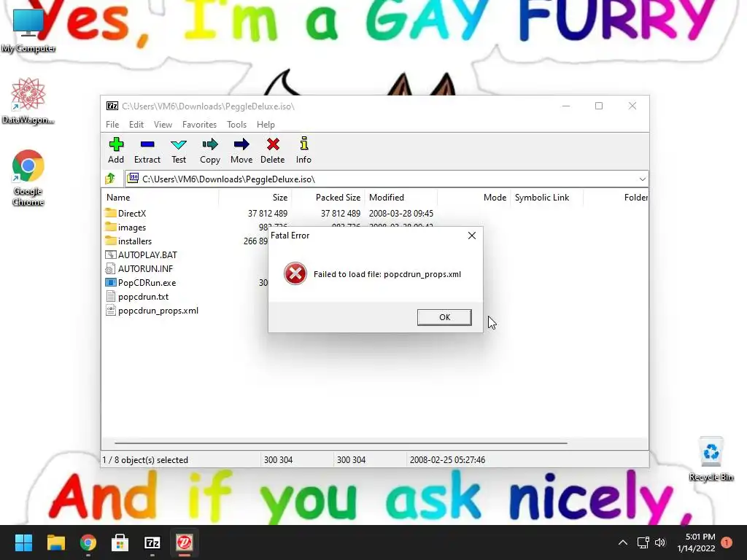
Task: Open the Tools menu
Action: pos(237,124)
